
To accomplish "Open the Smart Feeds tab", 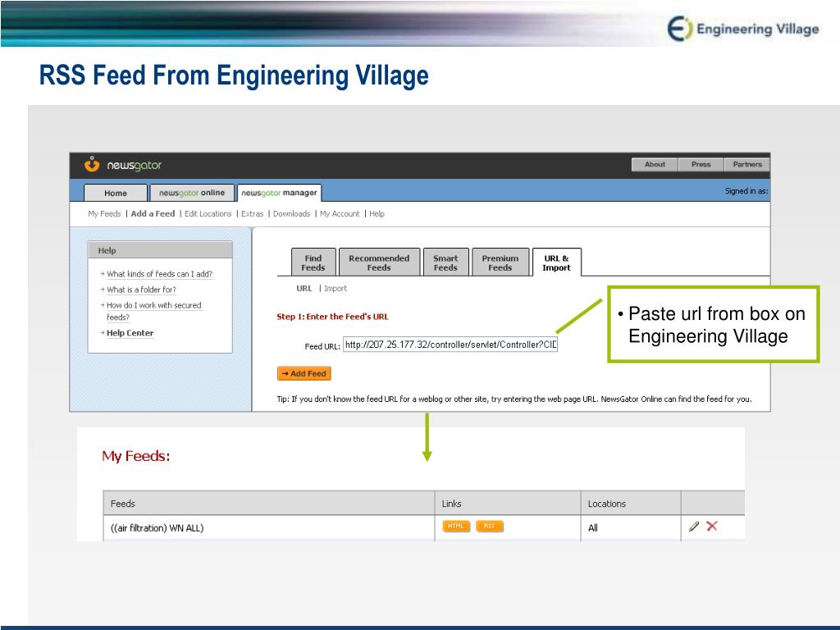I will pyautogui.click(x=445, y=262).
